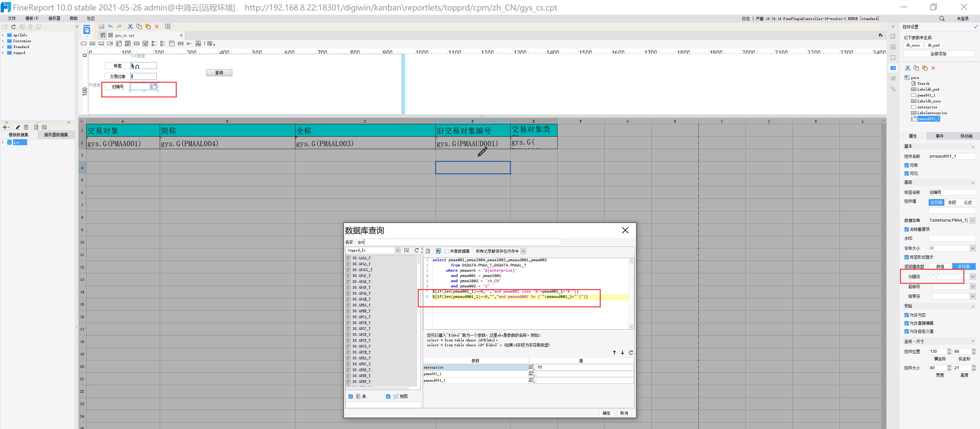Image resolution: width=980 pixels, height=429 pixels.
Task: Click the Search icon in the top bar
Action: click(942, 18)
